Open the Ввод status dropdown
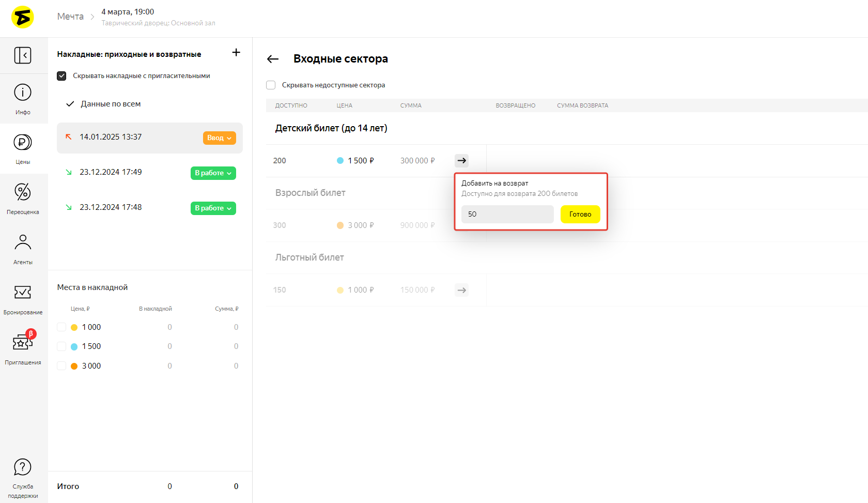Viewport: 868px width, 503px height. click(x=219, y=138)
